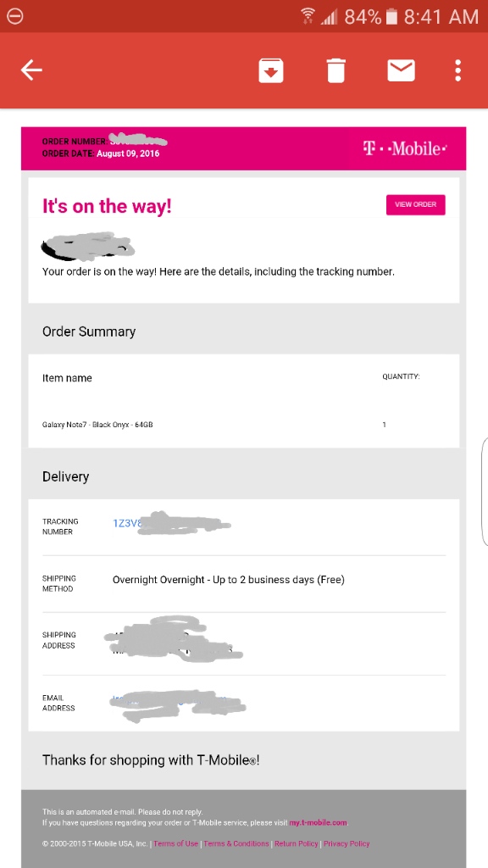Open the my.t-mobile.com link
This screenshot has height=868, width=488.
(x=319, y=822)
